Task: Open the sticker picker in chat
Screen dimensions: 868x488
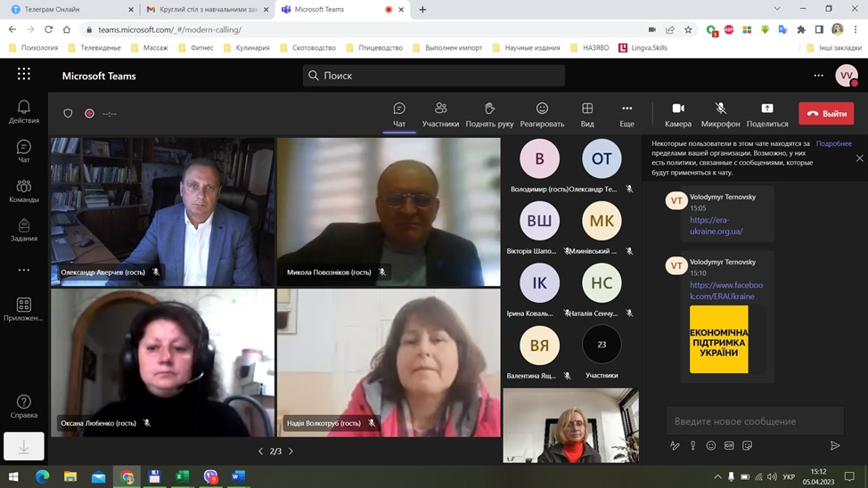Action: [748, 445]
